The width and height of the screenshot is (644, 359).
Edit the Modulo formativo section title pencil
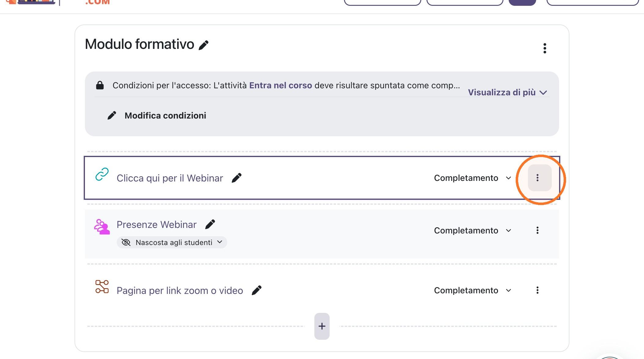coord(203,45)
